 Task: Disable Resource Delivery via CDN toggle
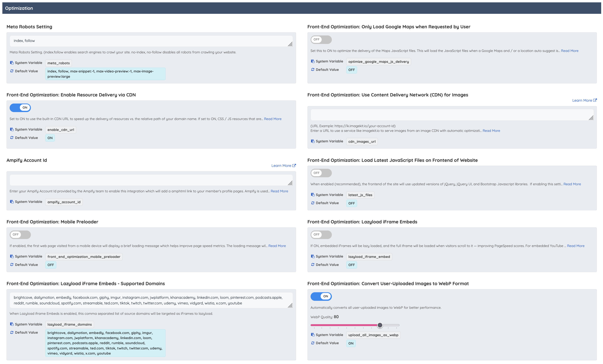[x=20, y=108]
